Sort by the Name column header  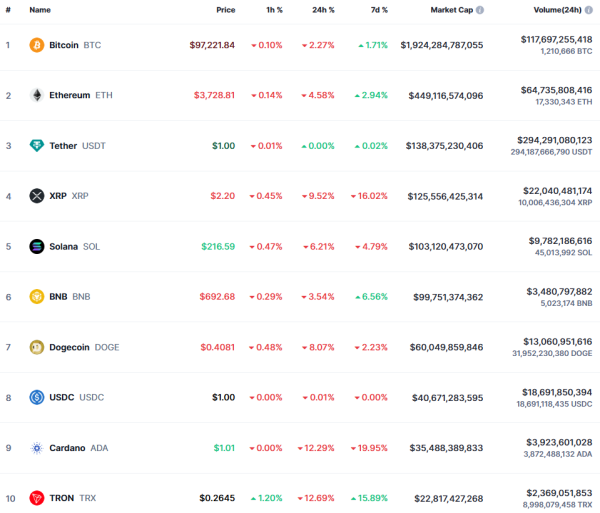pos(40,10)
